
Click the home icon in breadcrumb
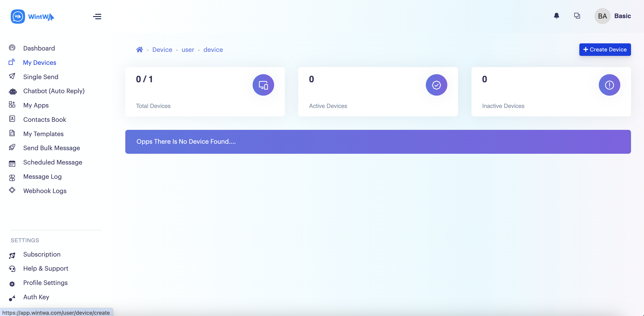[139, 50]
